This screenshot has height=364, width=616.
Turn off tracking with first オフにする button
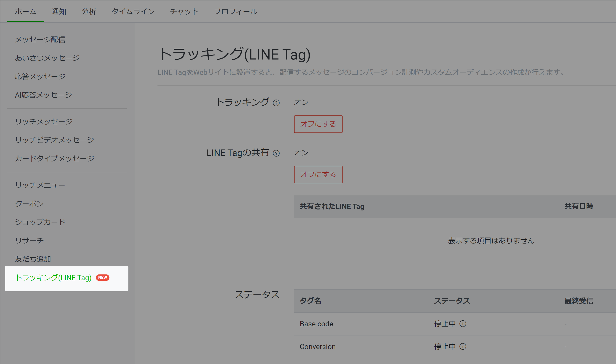[x=318, y=124]
